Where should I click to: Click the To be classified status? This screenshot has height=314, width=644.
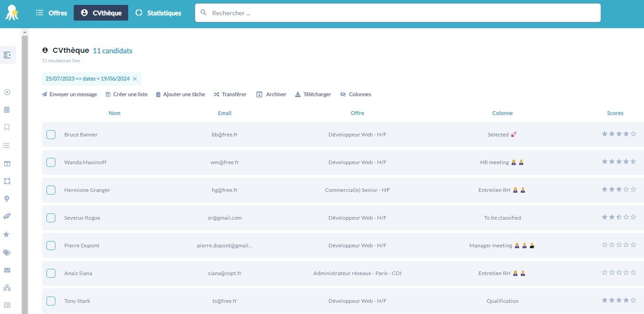pyautogui.click(x=502, y=218)
